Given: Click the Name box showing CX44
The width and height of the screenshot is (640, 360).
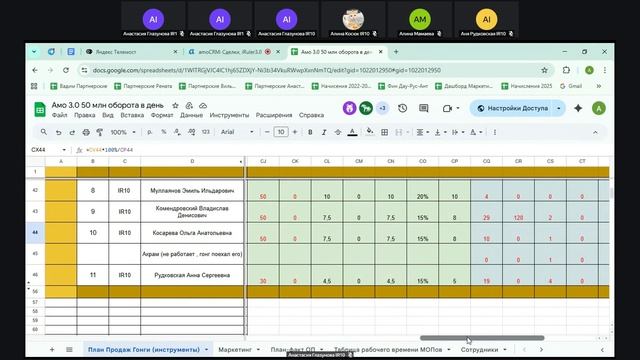Looking at the screenshot, I should coord(48,150).
